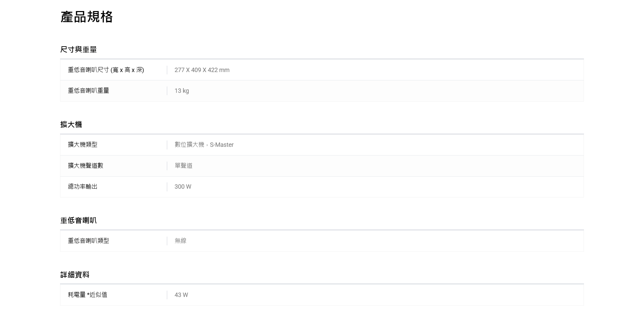
Task: Select the 43 W power consumption value
Action: pyautogui.click(x=181, y=295)
